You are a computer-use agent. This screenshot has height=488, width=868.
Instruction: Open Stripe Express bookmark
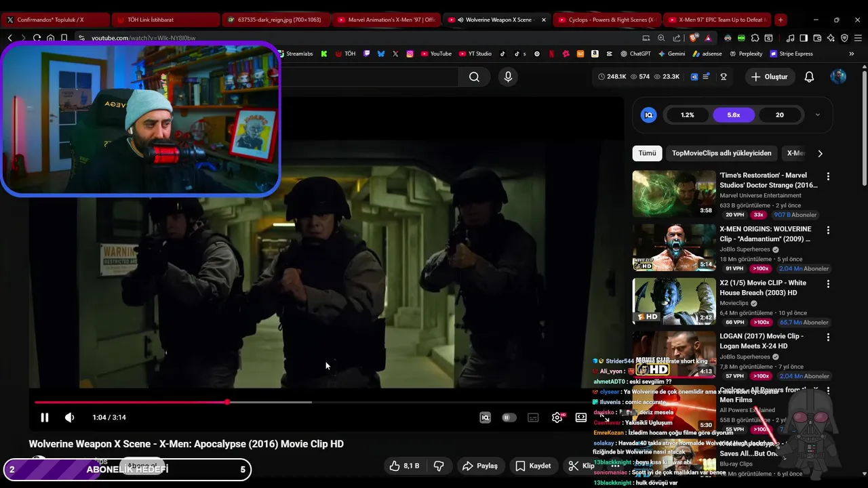[791, 54]
